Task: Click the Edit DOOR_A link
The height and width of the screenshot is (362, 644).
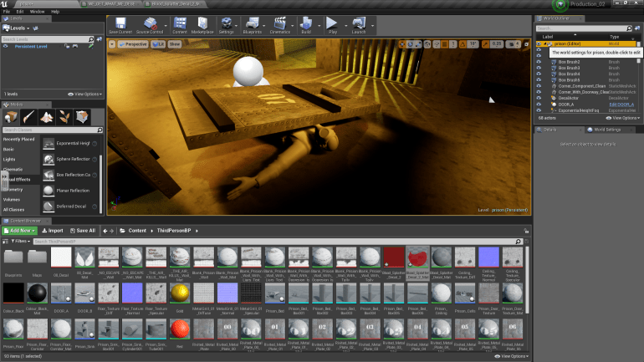Action: [621, 105]
